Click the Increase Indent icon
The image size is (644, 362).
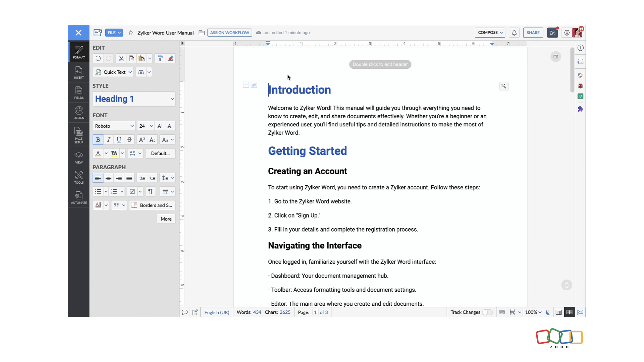click(142, 178)
